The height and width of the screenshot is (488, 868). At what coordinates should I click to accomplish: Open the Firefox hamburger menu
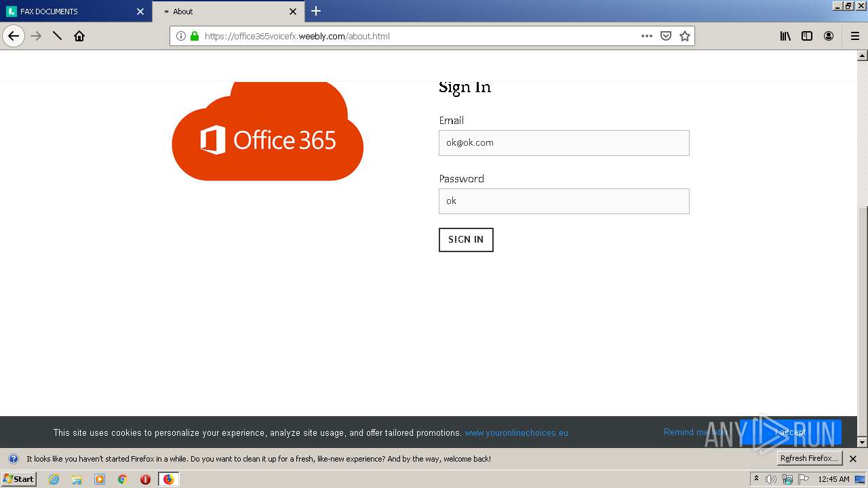pos(855,36)
